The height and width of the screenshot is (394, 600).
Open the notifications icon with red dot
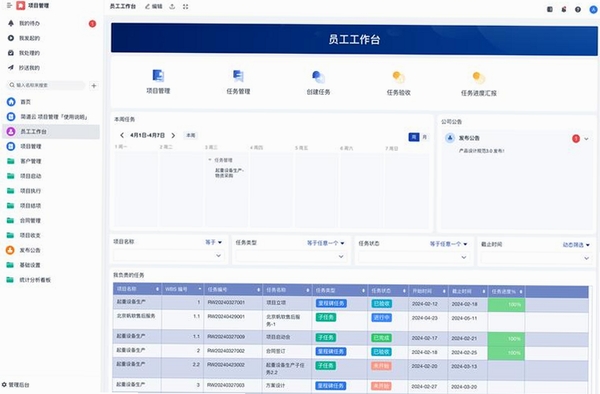coord(564,9)
